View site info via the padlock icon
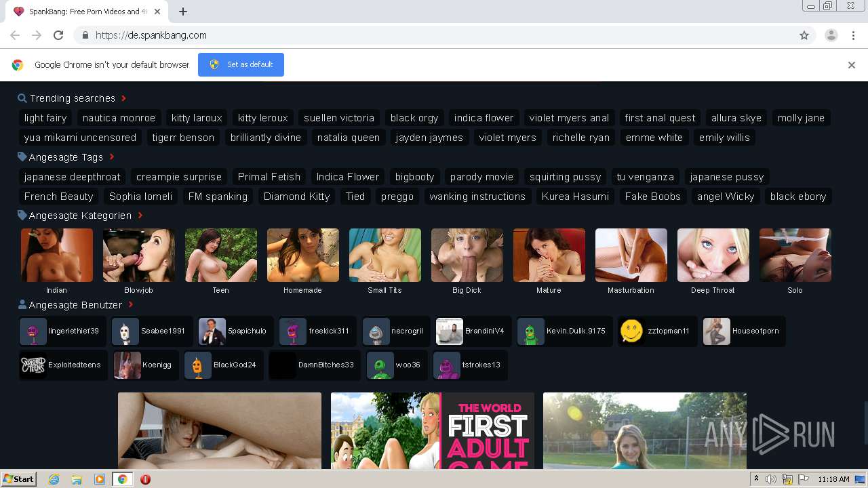 pos(85,35)
